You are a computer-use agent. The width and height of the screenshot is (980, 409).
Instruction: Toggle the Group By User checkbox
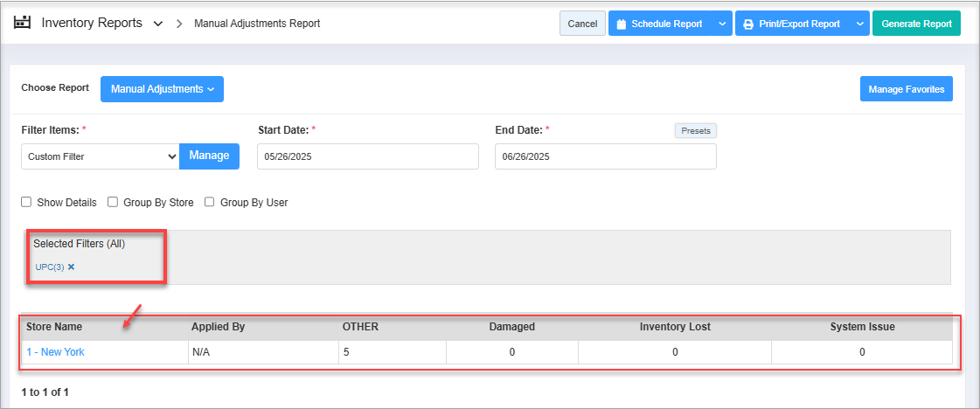(x=210, y=202)
